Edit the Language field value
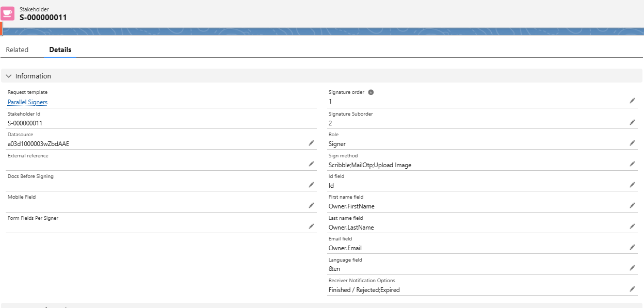The height and width of the screenshot is (308, 644). click(632, 268)
